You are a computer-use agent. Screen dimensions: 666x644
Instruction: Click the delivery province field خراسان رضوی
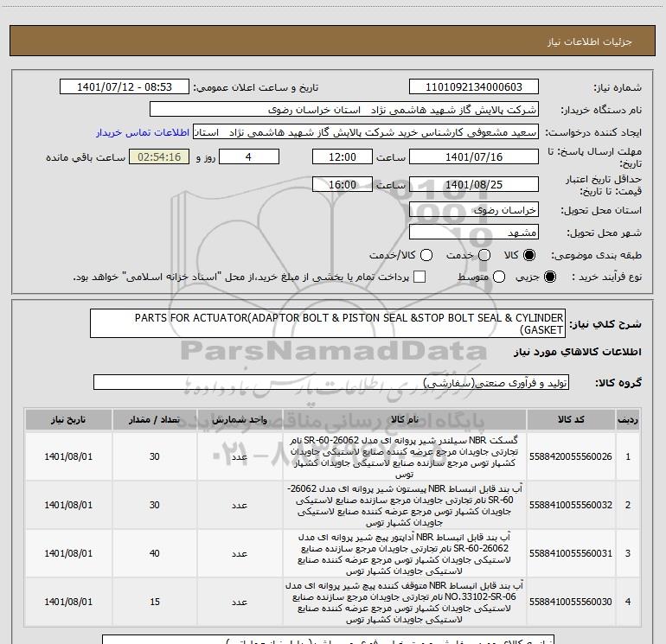click(x=473, y=210)
